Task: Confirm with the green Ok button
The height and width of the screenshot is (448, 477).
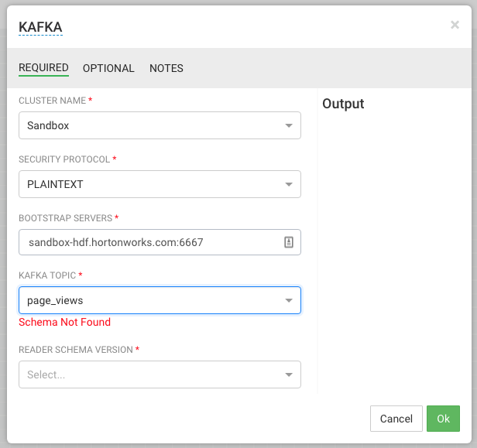Action: (x=443, y=419)
